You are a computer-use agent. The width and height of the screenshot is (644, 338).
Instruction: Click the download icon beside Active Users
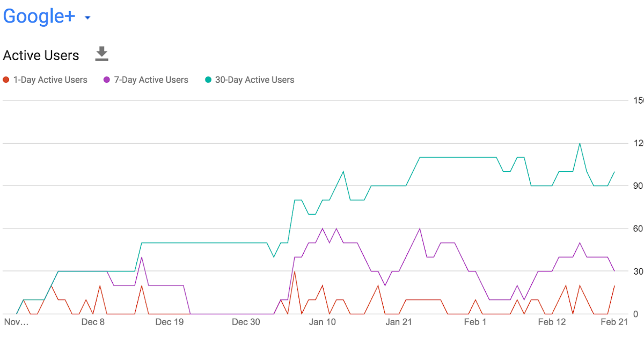pos(101,54)
